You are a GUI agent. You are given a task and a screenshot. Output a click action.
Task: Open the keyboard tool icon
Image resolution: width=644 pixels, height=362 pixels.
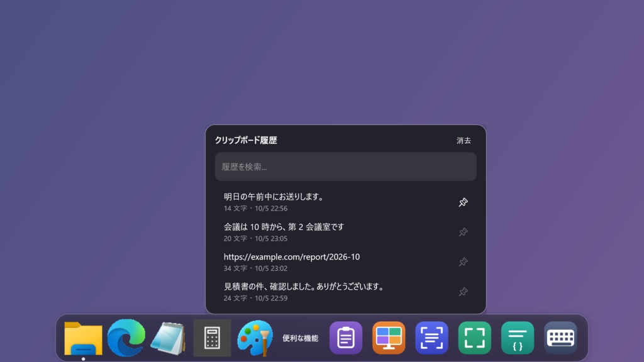pyautogui.click(x=560, y=337)
